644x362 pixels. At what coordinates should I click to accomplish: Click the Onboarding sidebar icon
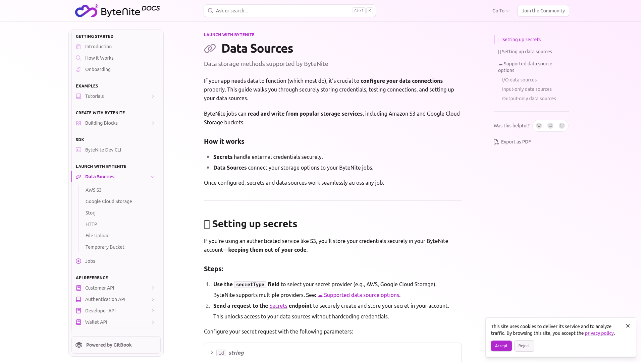[x=78, y=69]
